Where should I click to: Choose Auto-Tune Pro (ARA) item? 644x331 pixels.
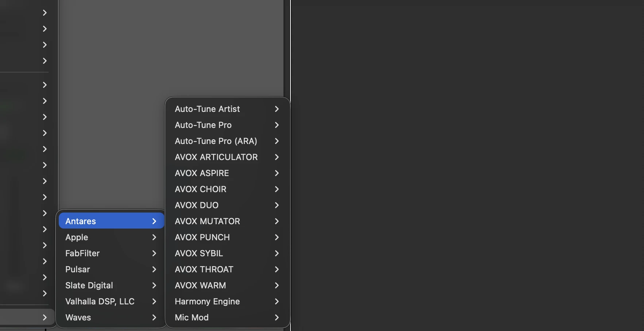click(227, 141)
